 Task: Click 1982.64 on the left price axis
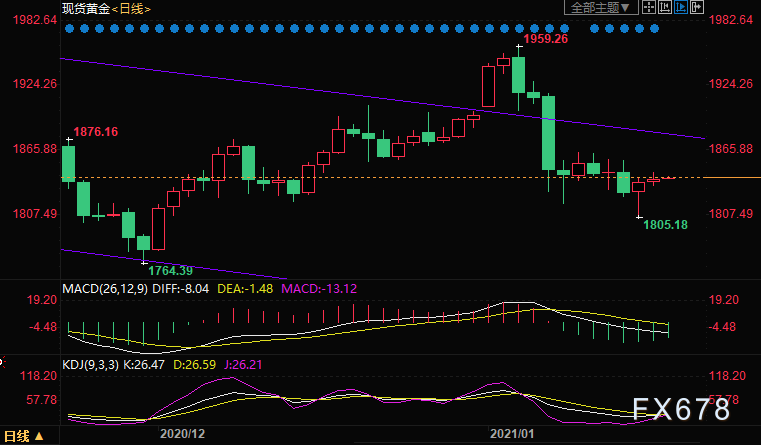pyautogui.click(x=35, y=20)
